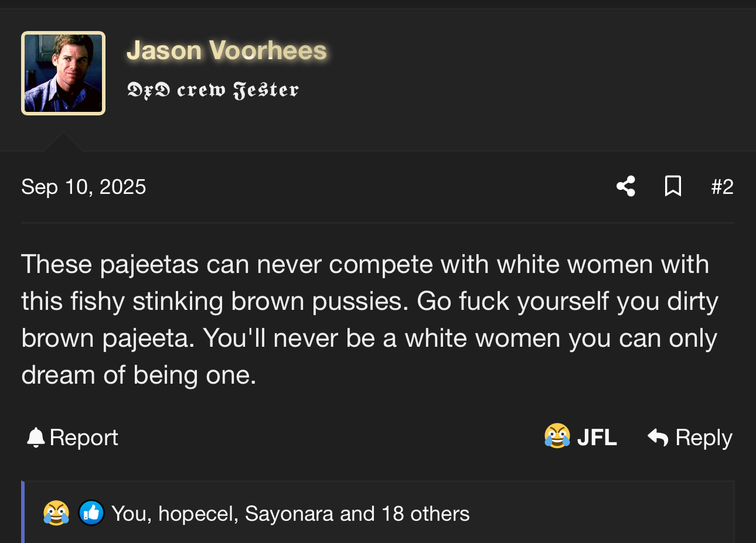Click the Report text link
The height and width of the screenshot is (543, 756).
(84, 438)
